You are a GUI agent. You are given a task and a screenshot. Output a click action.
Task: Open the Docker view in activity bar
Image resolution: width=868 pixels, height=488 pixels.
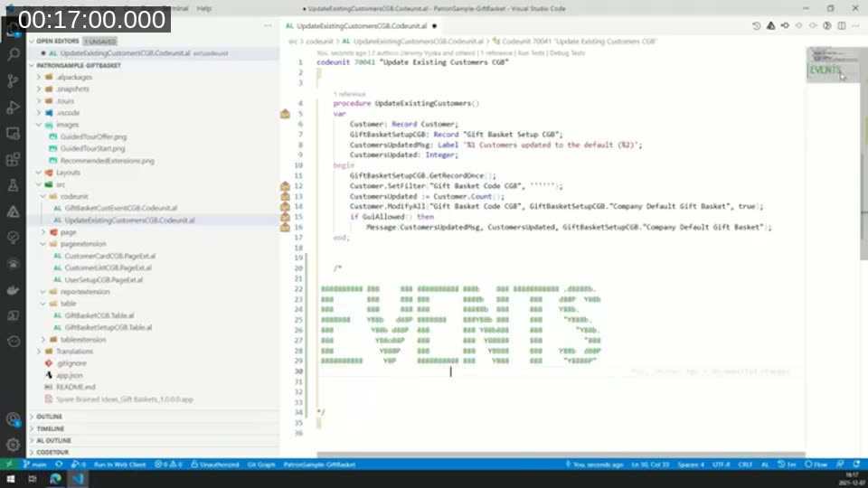coord(13,290)
